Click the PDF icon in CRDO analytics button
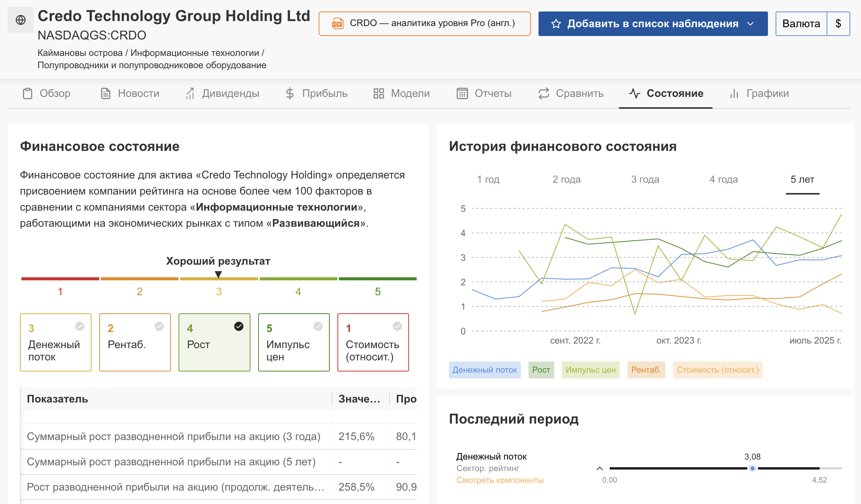 tap(337, 24)
